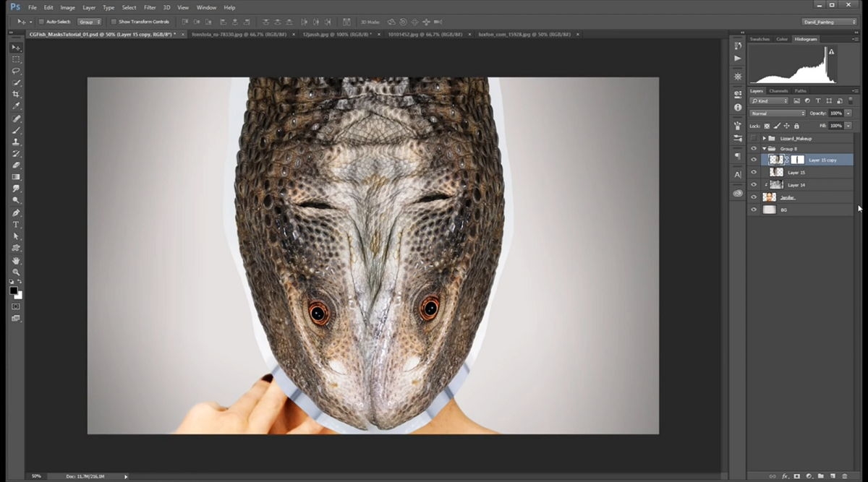Select the Smudge tool
The width and height of the screenshot is (868, 482).
pyautogui.click(x=16, y=189)
